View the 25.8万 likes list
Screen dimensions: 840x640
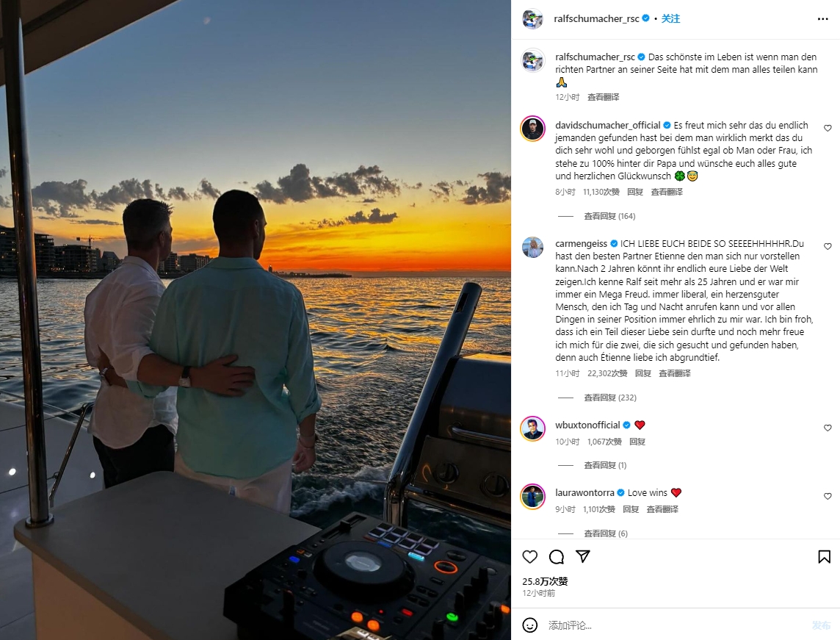(x=545, y=581)
